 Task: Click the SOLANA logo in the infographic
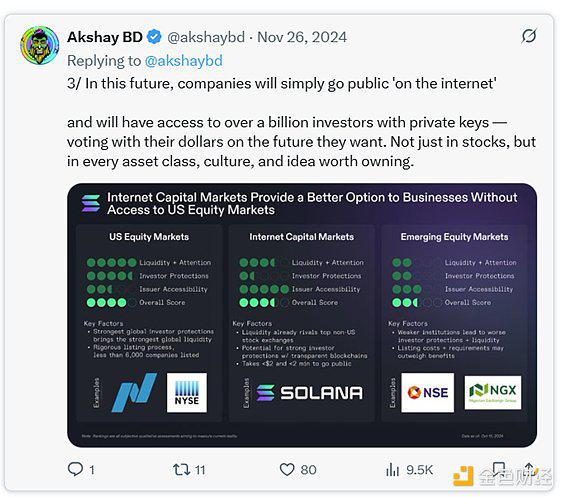(x=310, y=393)
